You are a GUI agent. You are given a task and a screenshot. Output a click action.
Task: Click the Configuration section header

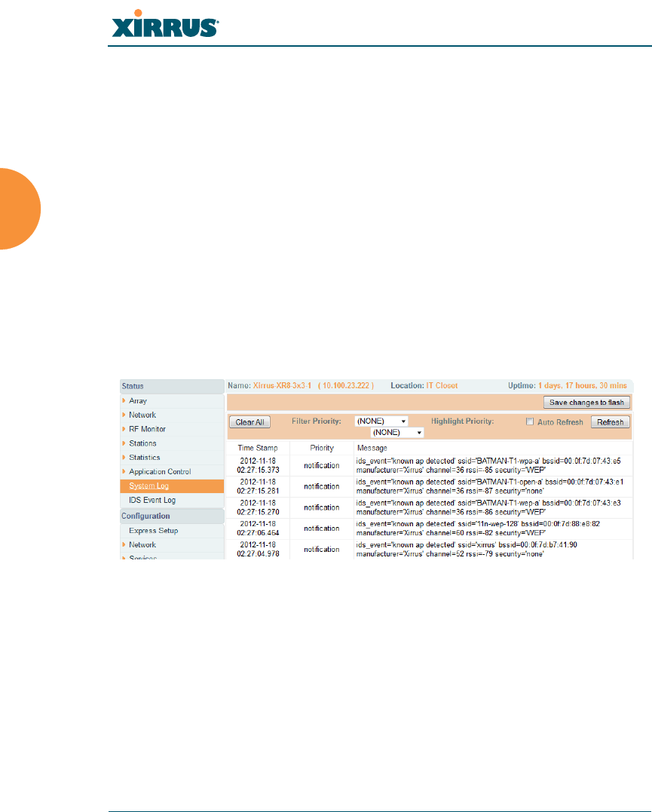pos(172,516)
